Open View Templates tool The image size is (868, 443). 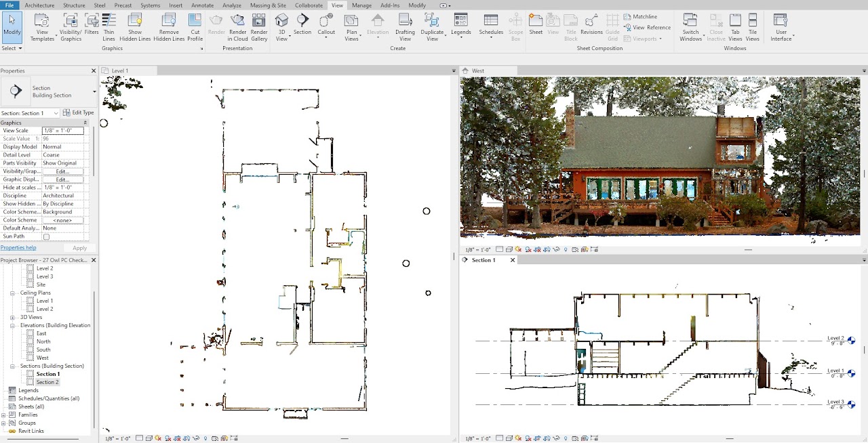point(42,27)
